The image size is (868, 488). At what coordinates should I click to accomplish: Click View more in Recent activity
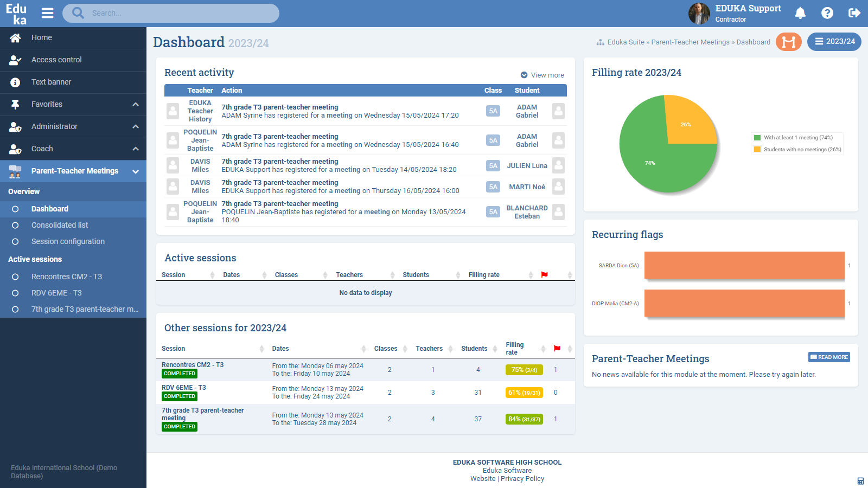click(542, 75)
